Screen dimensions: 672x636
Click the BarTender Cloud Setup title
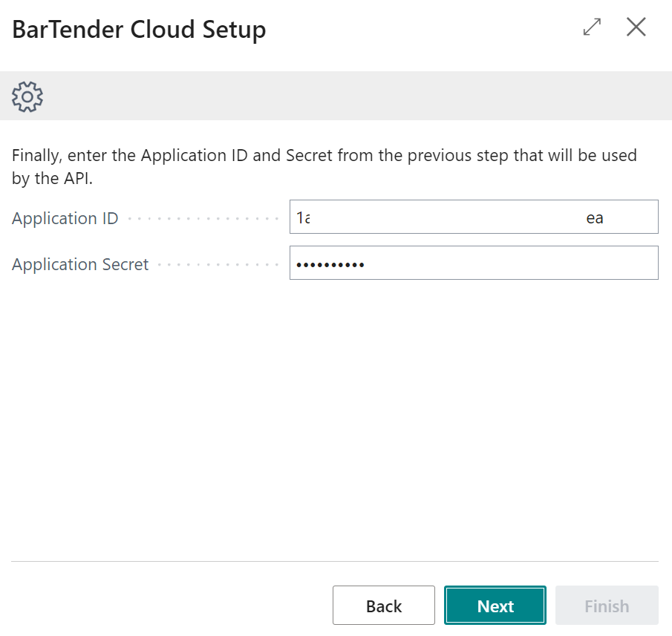pos(139,30)
